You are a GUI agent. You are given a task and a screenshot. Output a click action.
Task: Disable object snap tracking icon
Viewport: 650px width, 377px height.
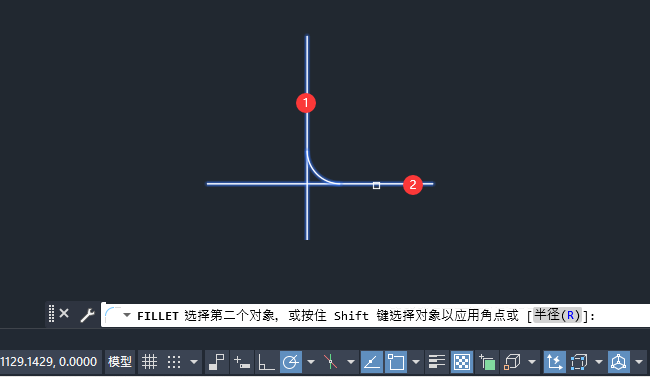pos(372,362)
